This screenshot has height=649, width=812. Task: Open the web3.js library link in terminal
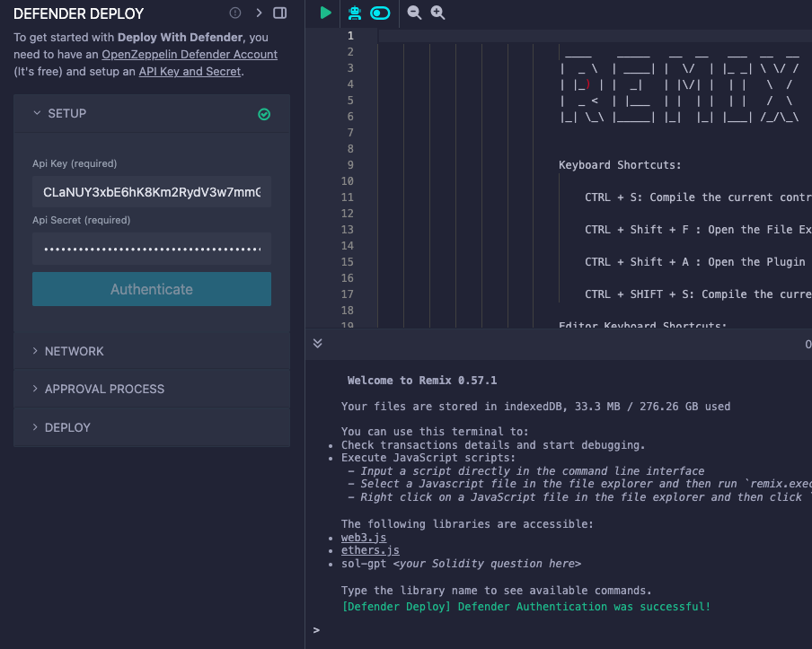(363, 537)
